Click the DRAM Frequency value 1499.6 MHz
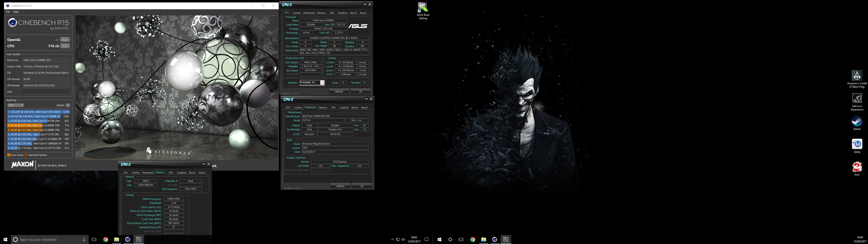Screen dimensions: 868x244 [x=174, y=199]
